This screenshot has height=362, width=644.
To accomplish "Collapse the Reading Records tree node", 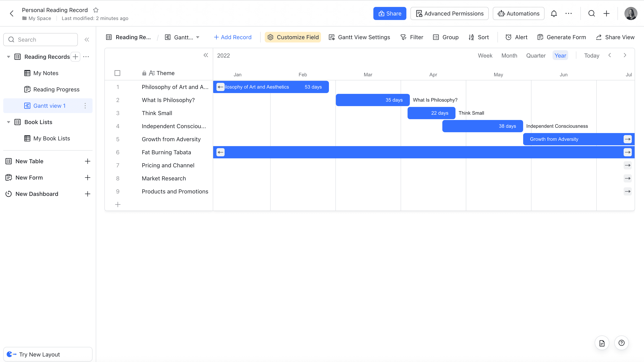I will coord(9,57).
